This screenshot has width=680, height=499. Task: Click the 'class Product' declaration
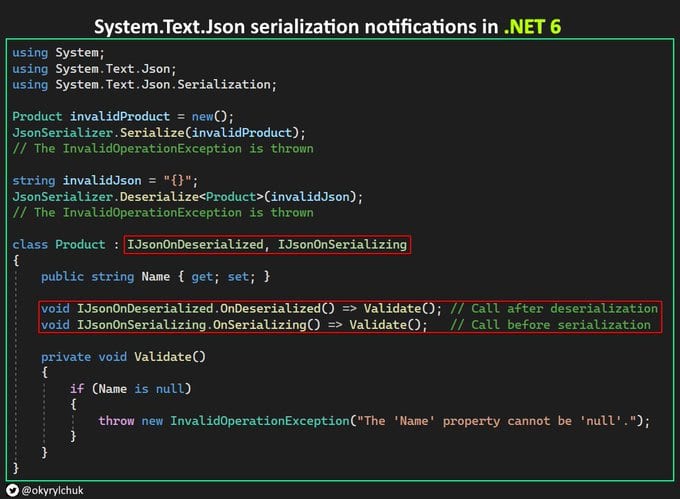[59, 244]
